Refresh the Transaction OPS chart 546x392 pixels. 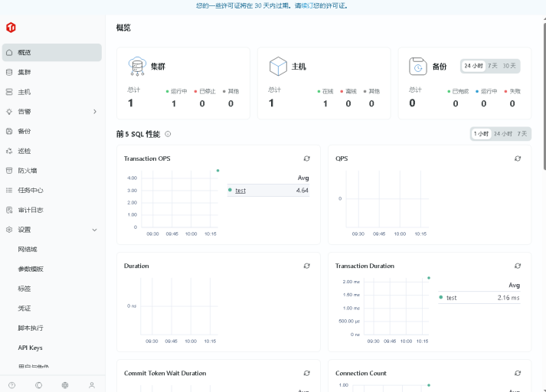point(306,158)
